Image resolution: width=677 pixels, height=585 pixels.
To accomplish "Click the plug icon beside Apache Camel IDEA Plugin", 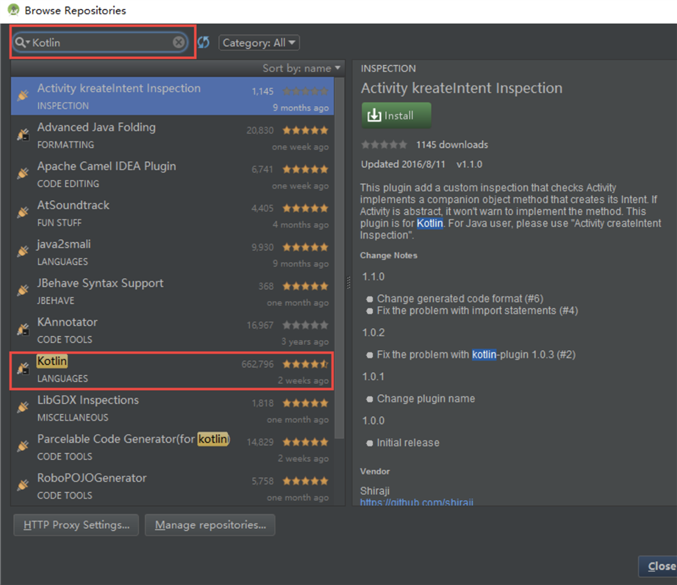I will tap(23, 173).
